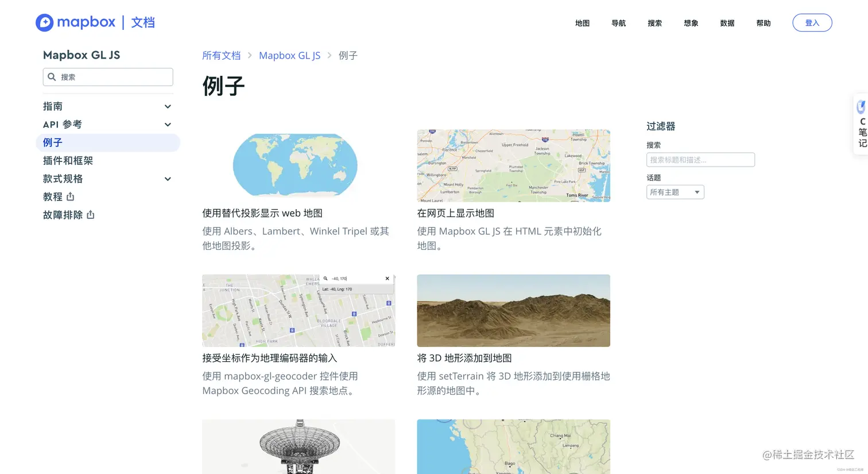Viewport: 868px width, 474px height.
Task: Open external link icon beside 故障排除
Action: click(91, 215)
